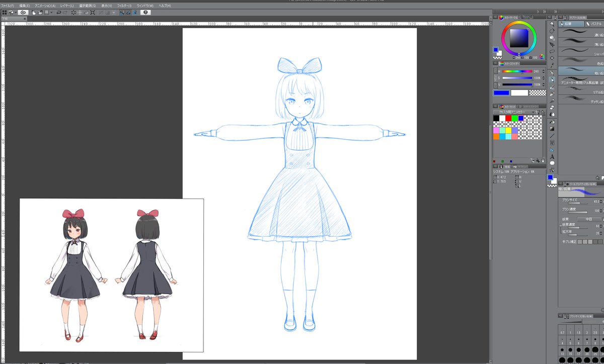Open the Tool Property panel menu
Screen dimensions: 604x364
pos(560,183)
